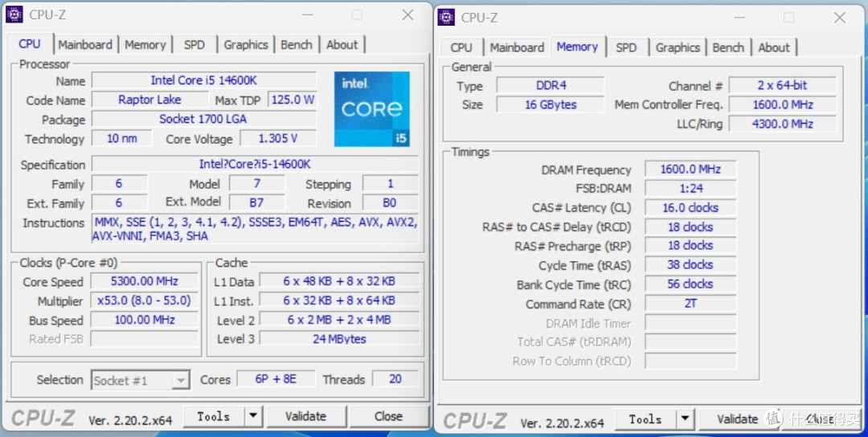This screenshot has width=868, height=437.
Task: Click the Core Voltage value 1.305 V
Action: click(278, 138)
